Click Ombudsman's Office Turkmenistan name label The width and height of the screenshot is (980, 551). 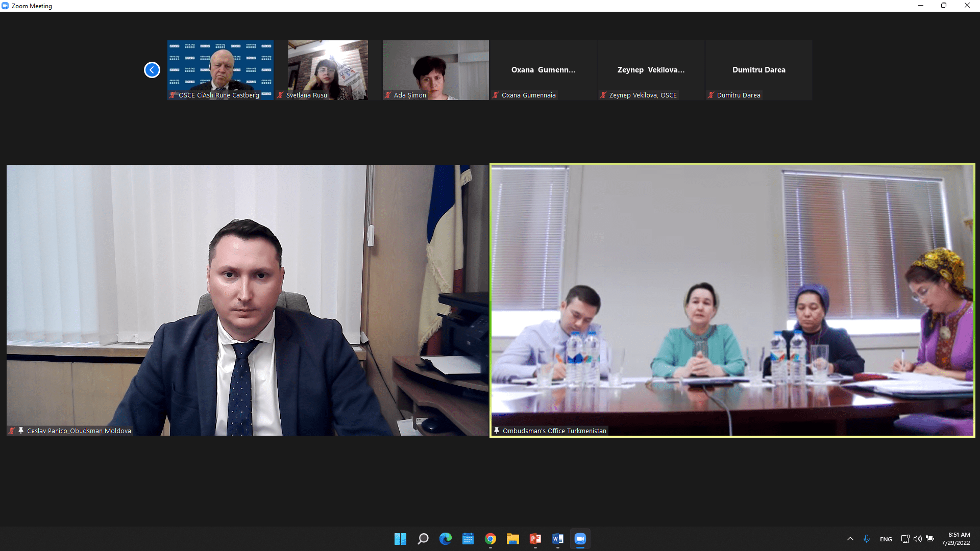point(554,431)
